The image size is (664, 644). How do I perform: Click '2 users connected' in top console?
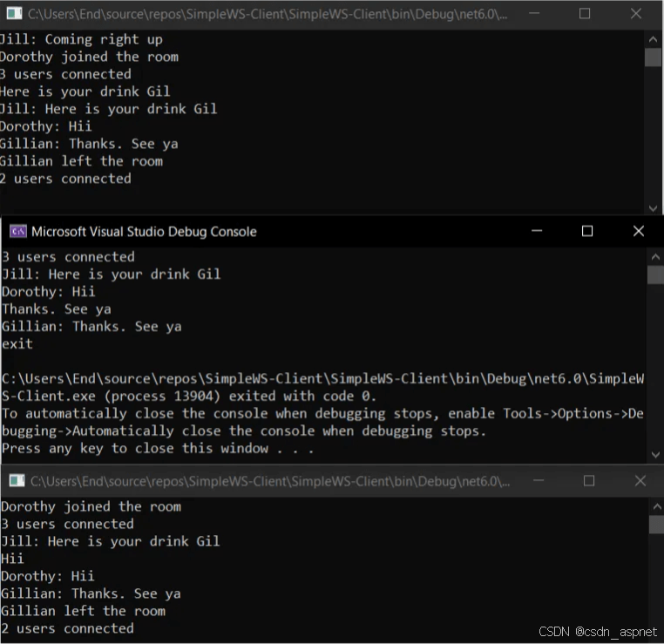click(65, 179)
